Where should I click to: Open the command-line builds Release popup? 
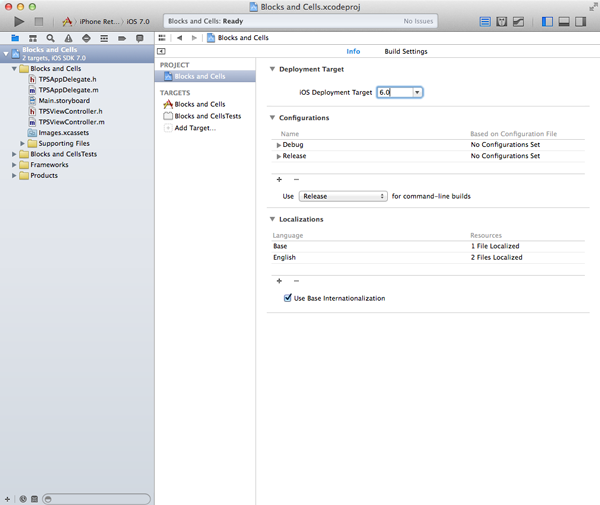click(x=343, y=196)
